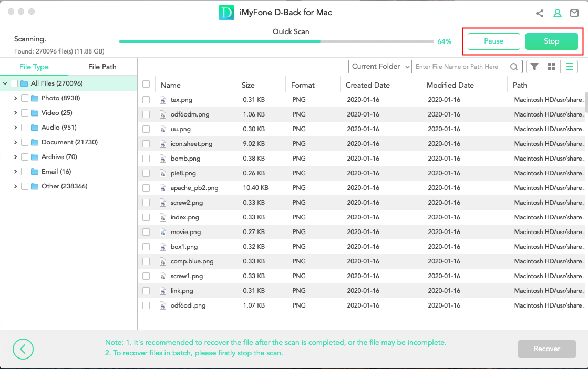Image resolution: width=588 pixels, height=369 pixels.
Task: Click the iMyFone D-Back app logo
Action: [x=226, y=13]
